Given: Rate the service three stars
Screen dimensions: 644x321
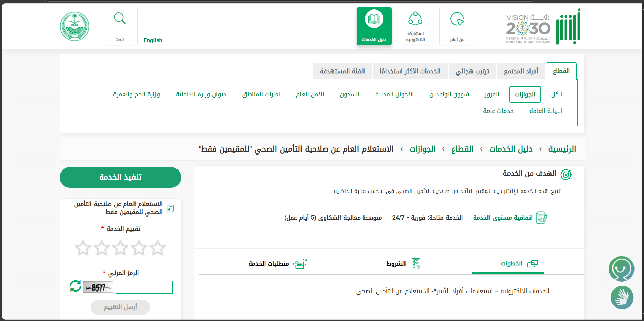Looking at the screenshot, I should point(120,248).
